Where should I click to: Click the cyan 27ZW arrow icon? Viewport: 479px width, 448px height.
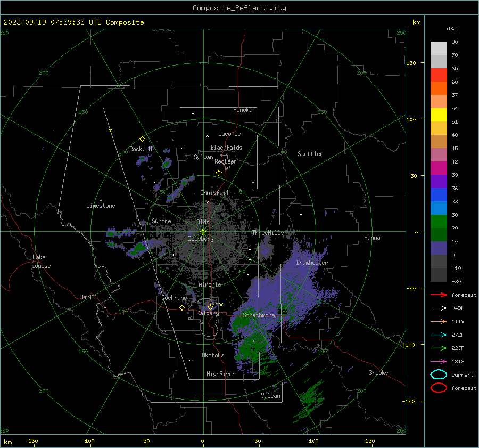(439, 335)
